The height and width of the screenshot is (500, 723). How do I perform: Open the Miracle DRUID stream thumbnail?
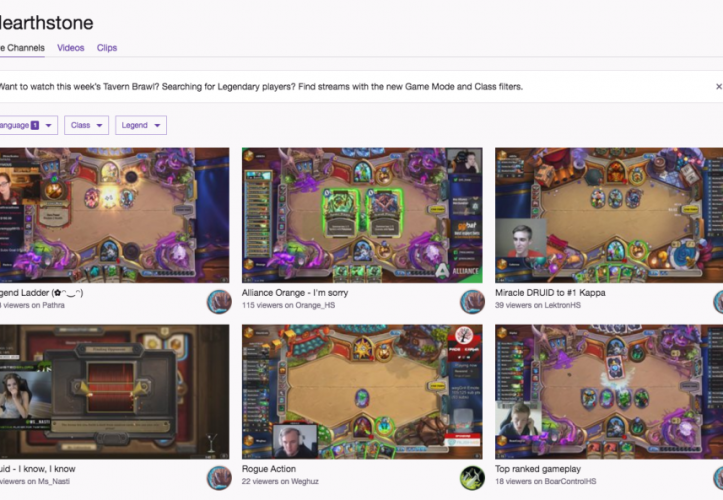pyautogui.click(x=609, y=215)
